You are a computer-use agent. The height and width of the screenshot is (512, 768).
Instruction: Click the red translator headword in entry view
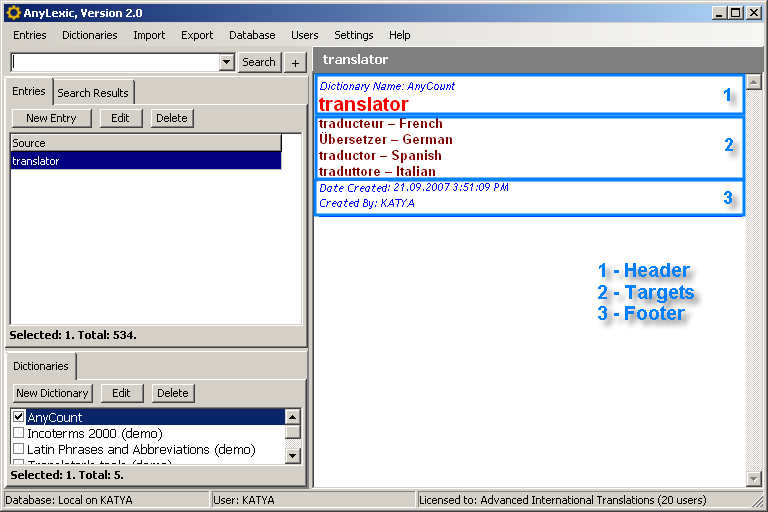click(363, 104)
